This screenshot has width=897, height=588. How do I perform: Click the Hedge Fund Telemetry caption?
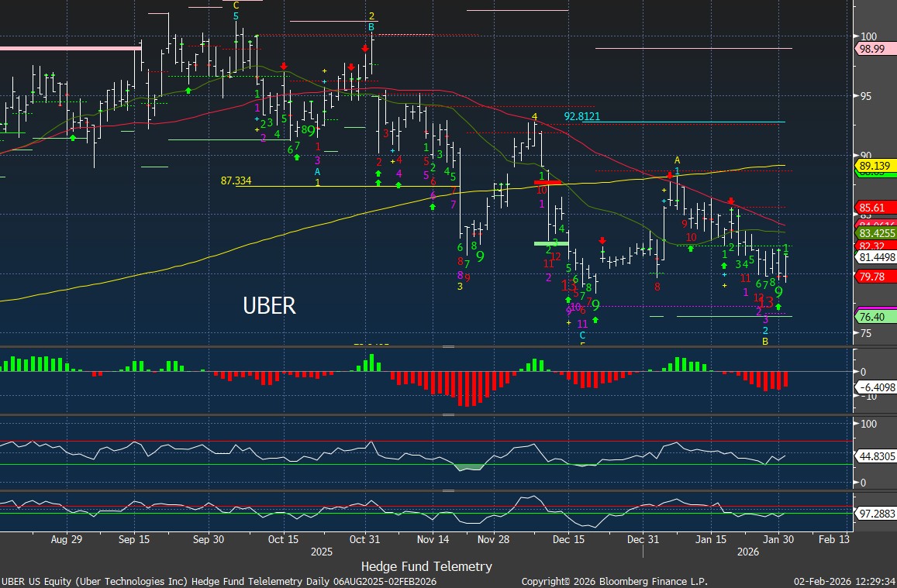pos(426,566)
